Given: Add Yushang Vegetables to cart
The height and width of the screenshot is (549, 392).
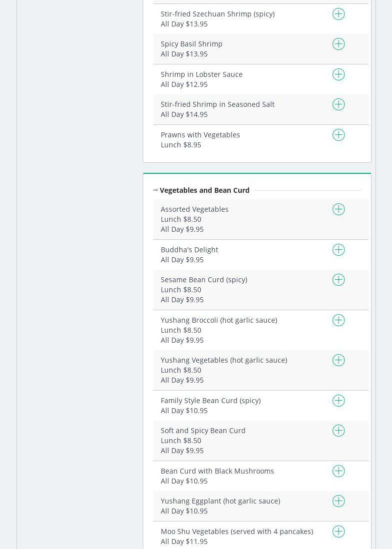Looking at the screenshot, I should pyautogui.click(x=339, y=360).
